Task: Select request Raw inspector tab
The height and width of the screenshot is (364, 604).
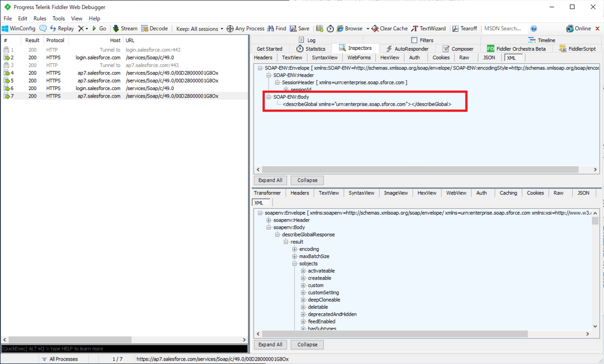Action: [x=464, y=58]
